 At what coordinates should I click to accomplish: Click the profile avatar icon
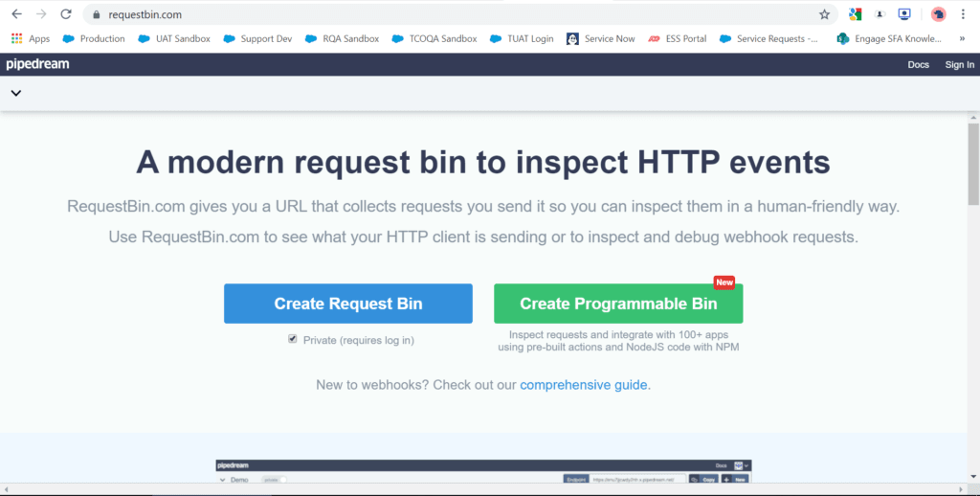tap(938, 14)
